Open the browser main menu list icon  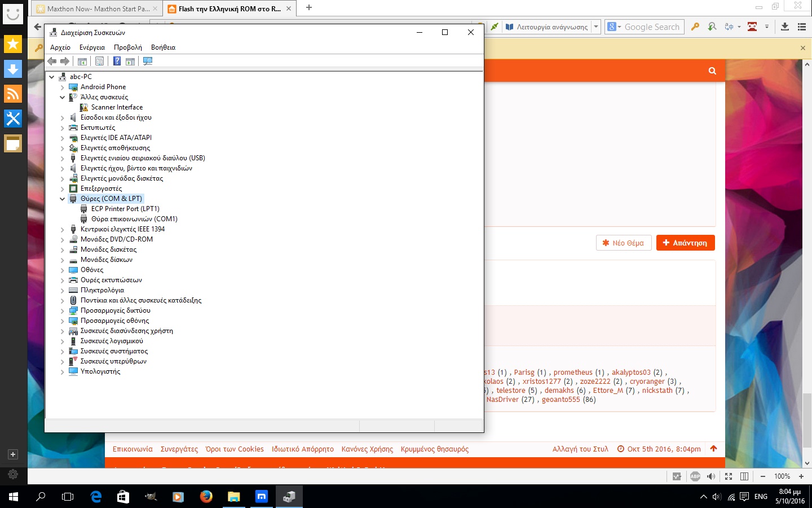802,27
